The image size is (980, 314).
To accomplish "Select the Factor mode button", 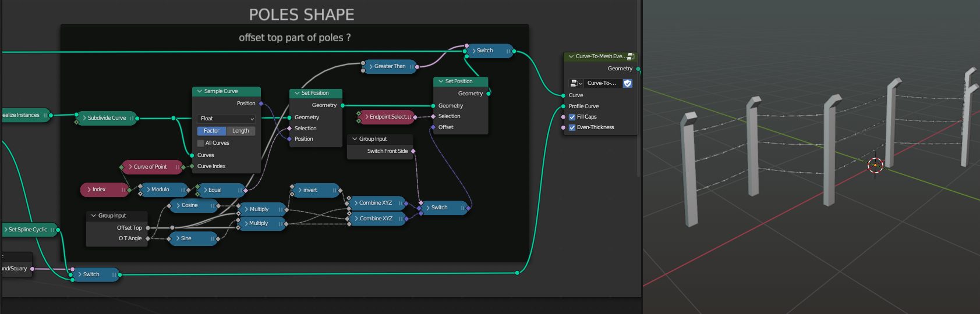I will [x=211, y=131].
